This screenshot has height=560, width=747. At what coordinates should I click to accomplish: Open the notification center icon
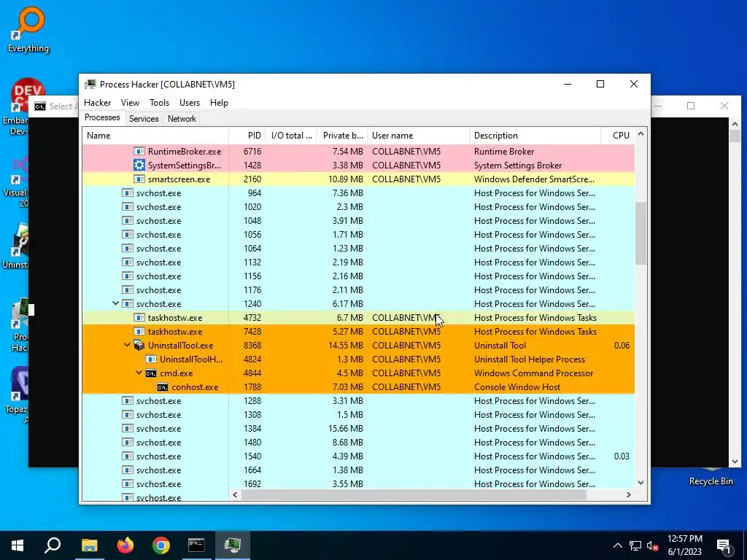click(724, 545)
